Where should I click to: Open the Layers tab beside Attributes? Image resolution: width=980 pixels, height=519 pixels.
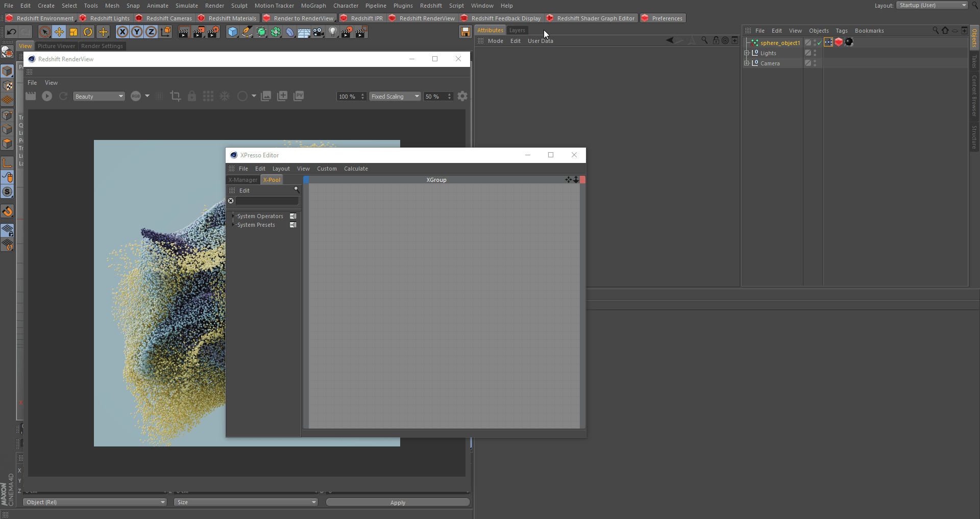point(517,30)
